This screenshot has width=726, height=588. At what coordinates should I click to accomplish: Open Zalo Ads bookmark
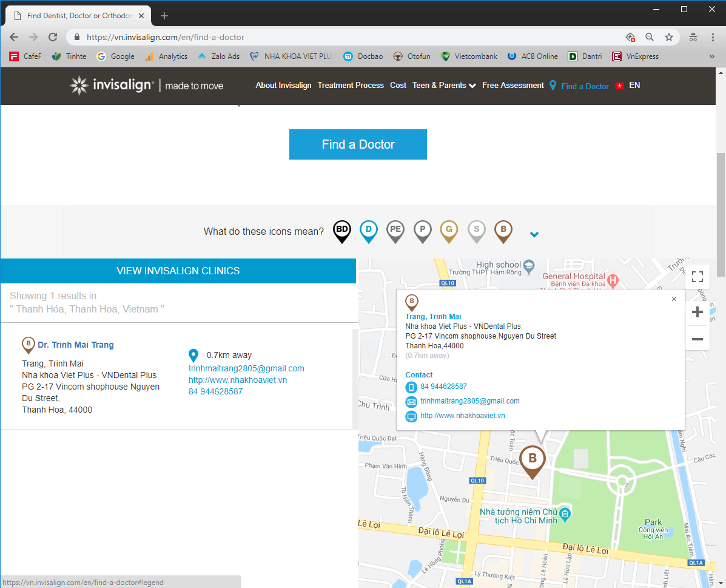point(218,56)
